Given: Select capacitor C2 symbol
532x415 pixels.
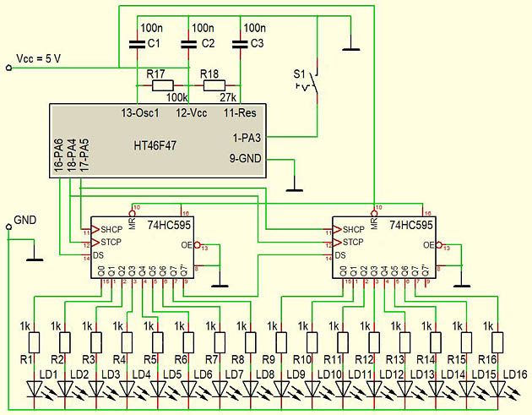Looking at the screenshot, I should [188, 45].
